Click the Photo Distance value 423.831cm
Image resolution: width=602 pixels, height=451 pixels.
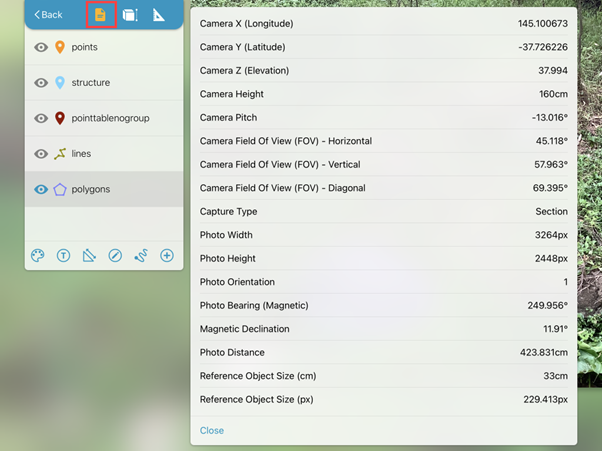(544, 352)
